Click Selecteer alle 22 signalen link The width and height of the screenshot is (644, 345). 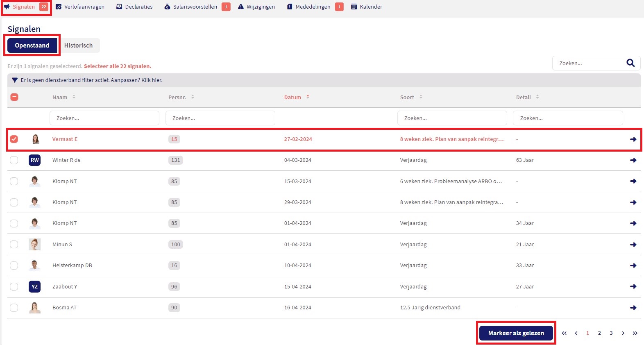118,66
